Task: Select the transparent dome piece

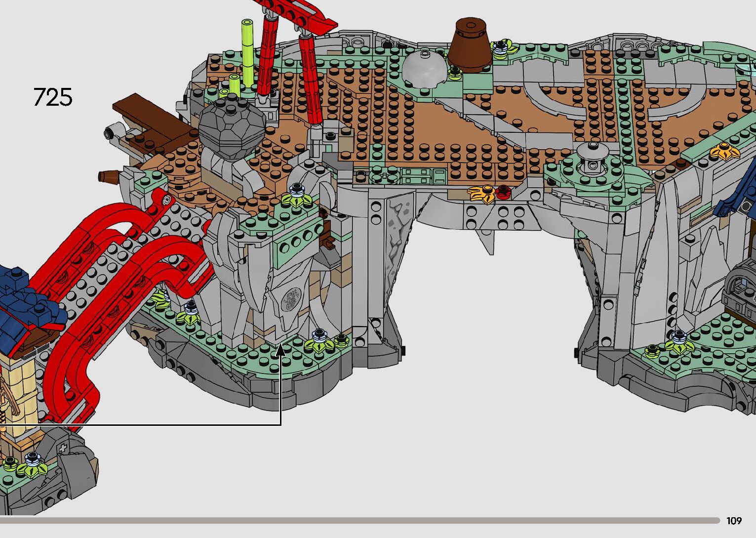Action: [x=423, y=69]
